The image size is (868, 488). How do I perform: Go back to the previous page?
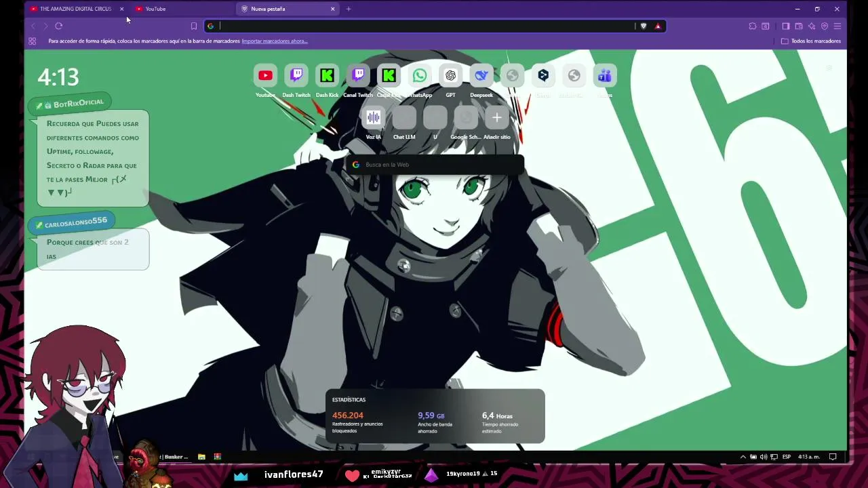33,26
